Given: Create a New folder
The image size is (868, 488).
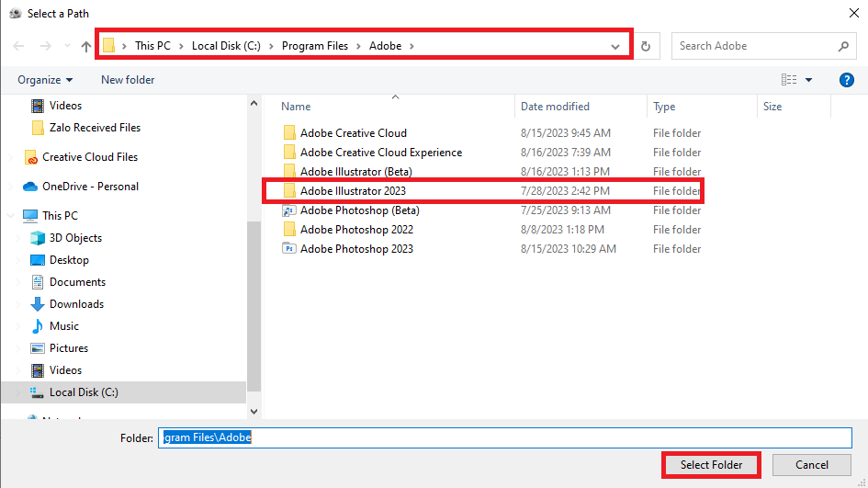Looking at the screenshot, I should [128, 80].
